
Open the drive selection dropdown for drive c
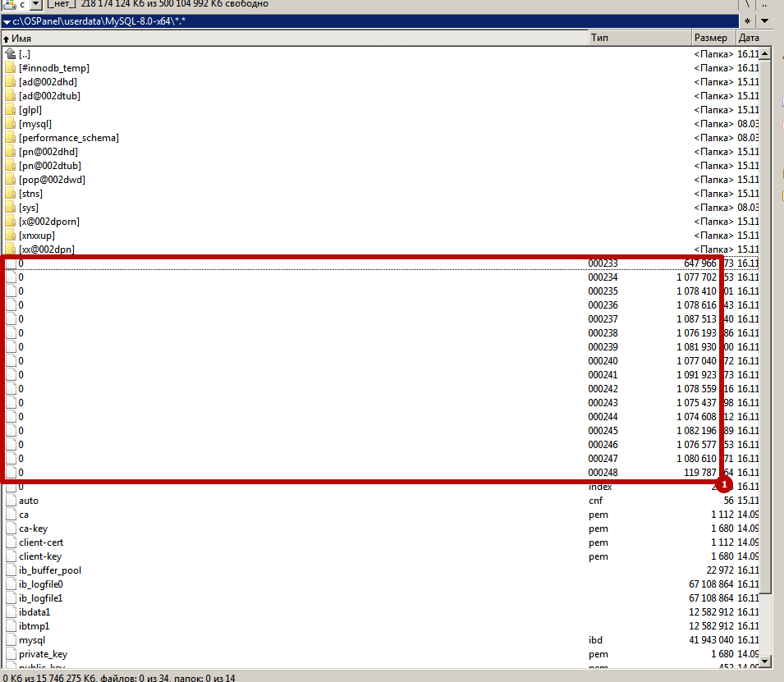[36, 4]
